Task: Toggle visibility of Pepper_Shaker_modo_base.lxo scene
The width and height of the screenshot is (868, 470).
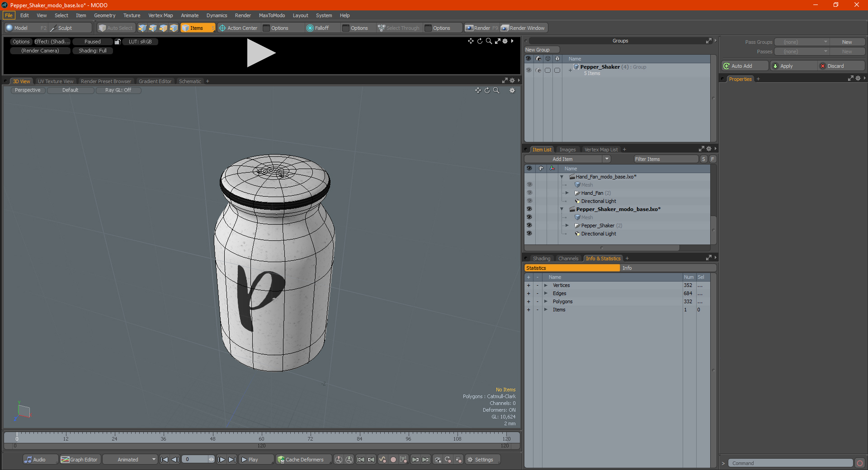Action: pos(529,209)
